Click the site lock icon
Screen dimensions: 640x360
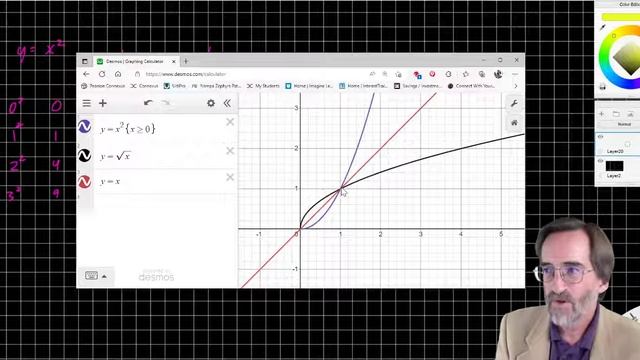pyautogui.click(x=138, y=74)
